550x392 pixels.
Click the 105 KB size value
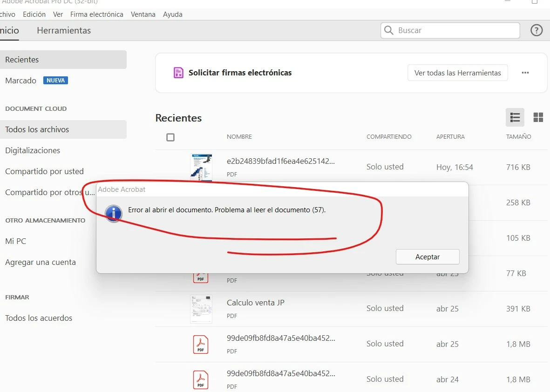tap(518, 238)
